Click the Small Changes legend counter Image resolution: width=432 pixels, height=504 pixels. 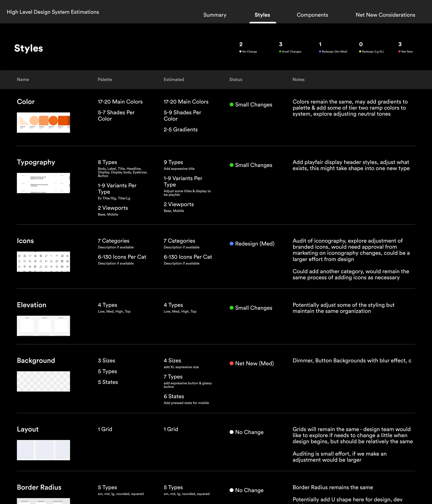click(x=281, y=44)
